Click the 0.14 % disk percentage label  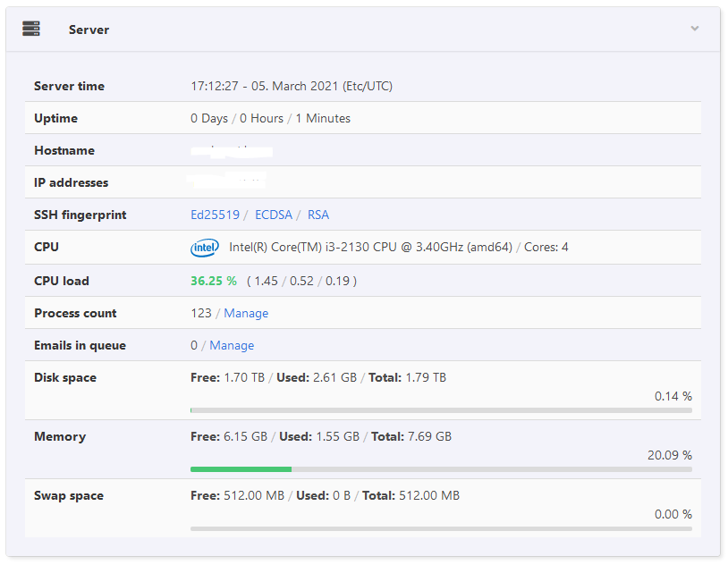[673, 396]
